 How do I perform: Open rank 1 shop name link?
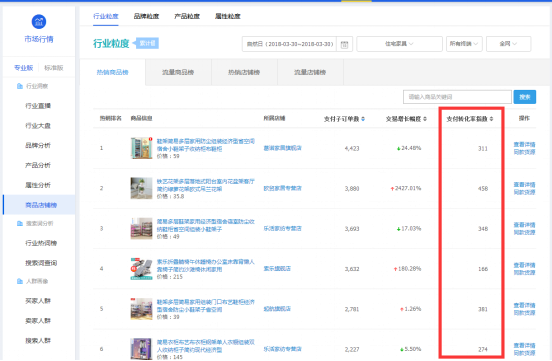(x=282, y=148)
